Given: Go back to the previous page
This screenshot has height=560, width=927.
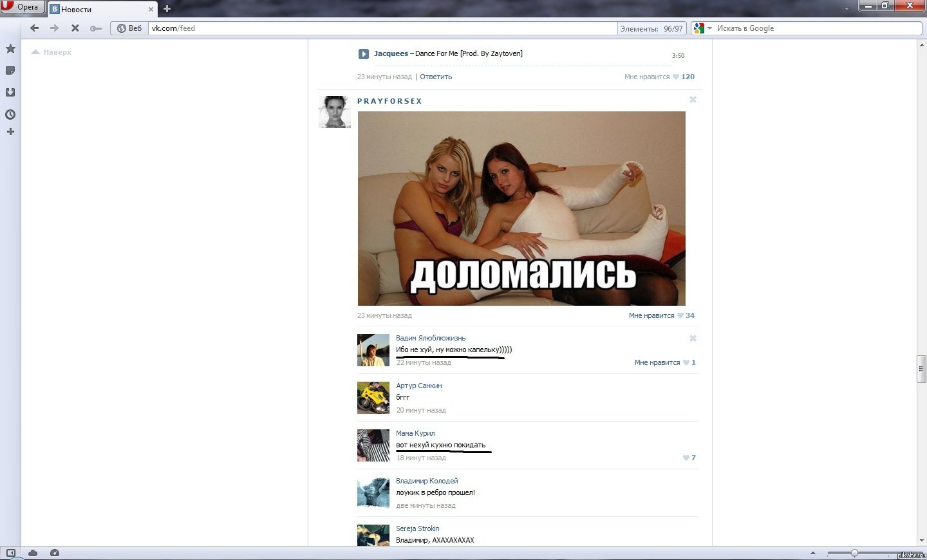Looking at the screenshot, I should click(x=35, y=28).
